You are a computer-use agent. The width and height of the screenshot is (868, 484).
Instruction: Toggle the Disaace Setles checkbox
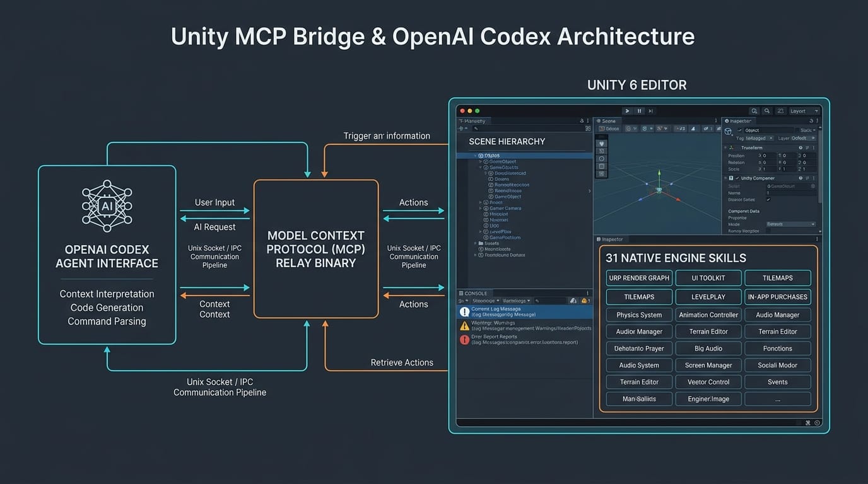coord(768,199)
